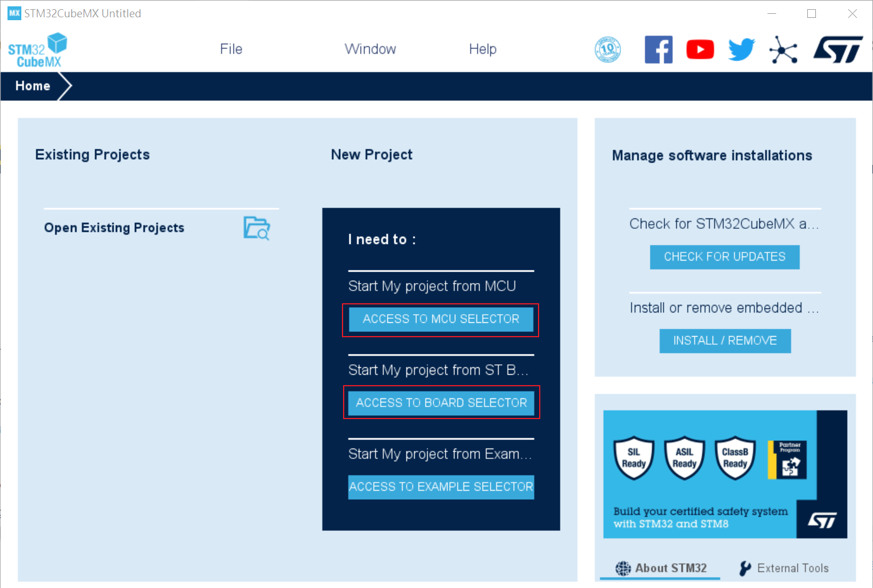Click the 'Existing Projects' heading
This screenshot has height=588, width=873.
[92, 154]
